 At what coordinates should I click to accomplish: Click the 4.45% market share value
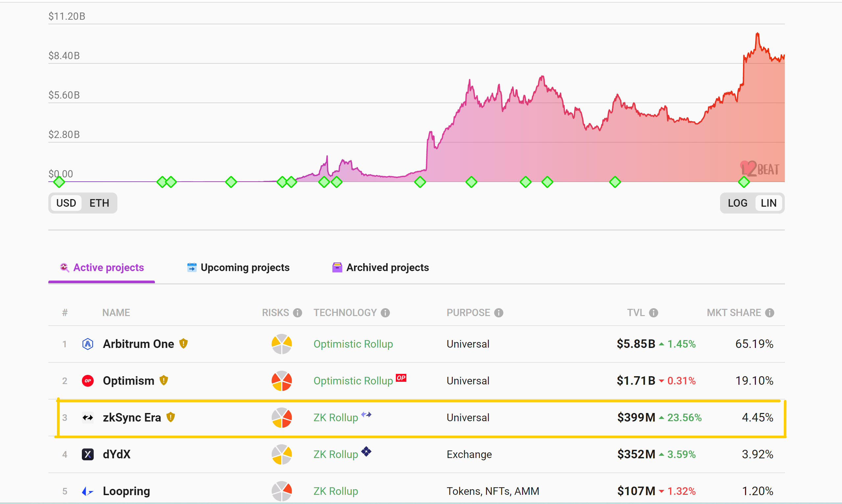758,418
